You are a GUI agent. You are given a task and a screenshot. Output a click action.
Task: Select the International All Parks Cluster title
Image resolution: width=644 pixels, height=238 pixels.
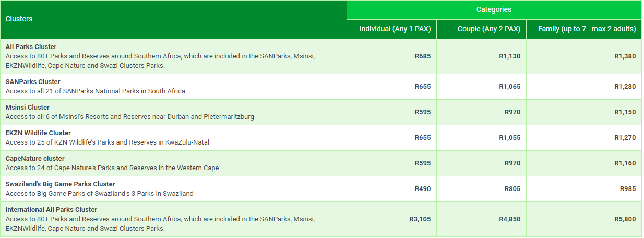pos(52,210)
